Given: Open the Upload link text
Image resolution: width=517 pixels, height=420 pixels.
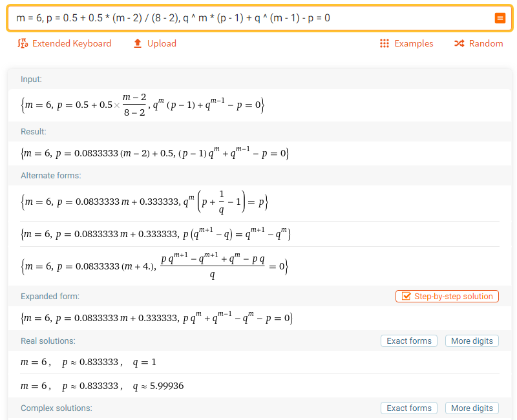Looking at the screenshot, I should 162,43.
